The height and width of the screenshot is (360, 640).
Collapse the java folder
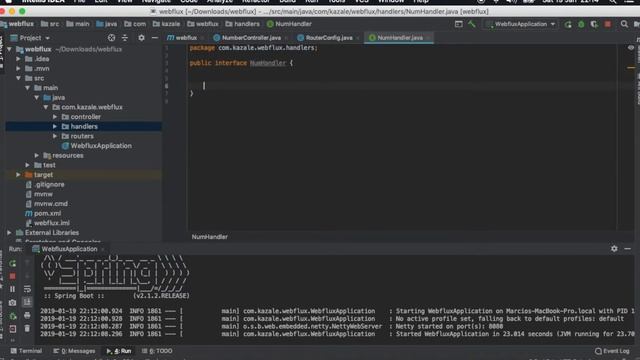coord(37,98)
